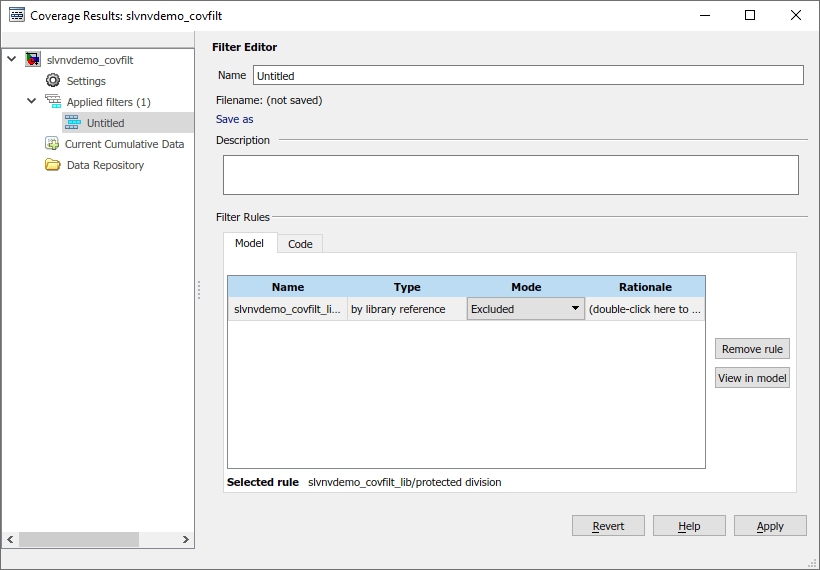This screenshot has width=820, height=570.
Task: Select Applied filters (1) label
Action: point(108,102)
